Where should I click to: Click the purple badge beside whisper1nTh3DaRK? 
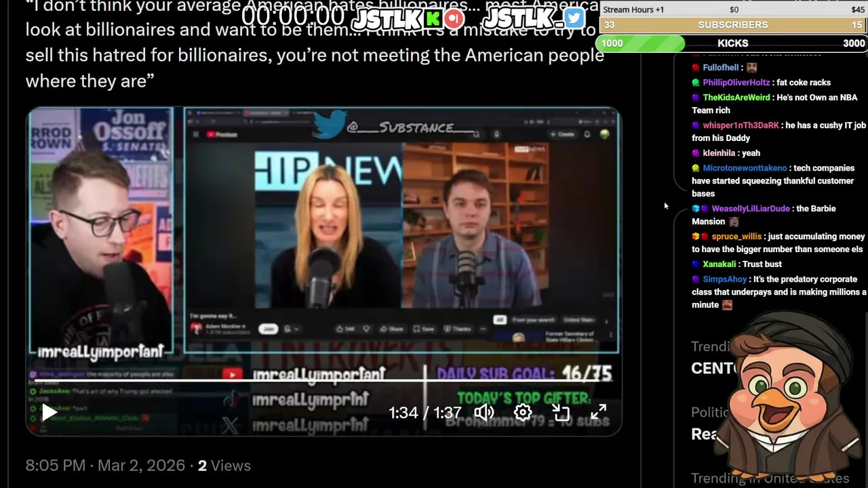[x=696, y=125]
